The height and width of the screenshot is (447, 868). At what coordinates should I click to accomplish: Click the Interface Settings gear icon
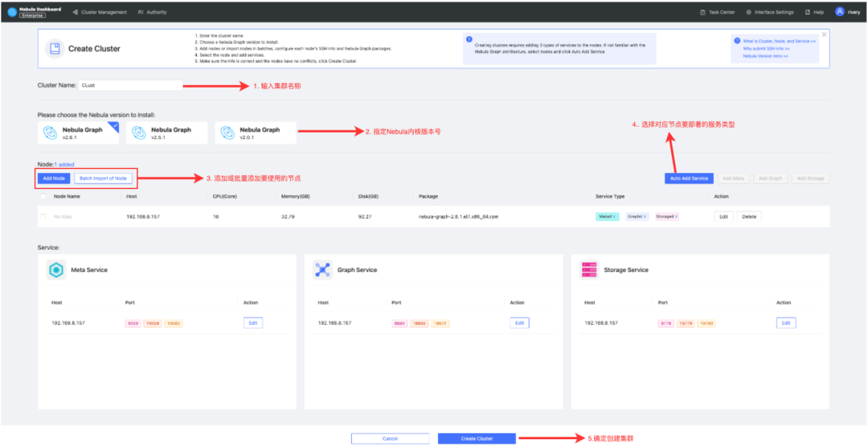click(748, 12)
